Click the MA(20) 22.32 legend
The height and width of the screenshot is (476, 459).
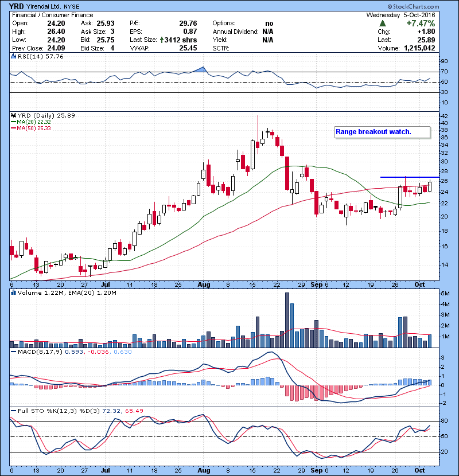[x=31, y=122]
